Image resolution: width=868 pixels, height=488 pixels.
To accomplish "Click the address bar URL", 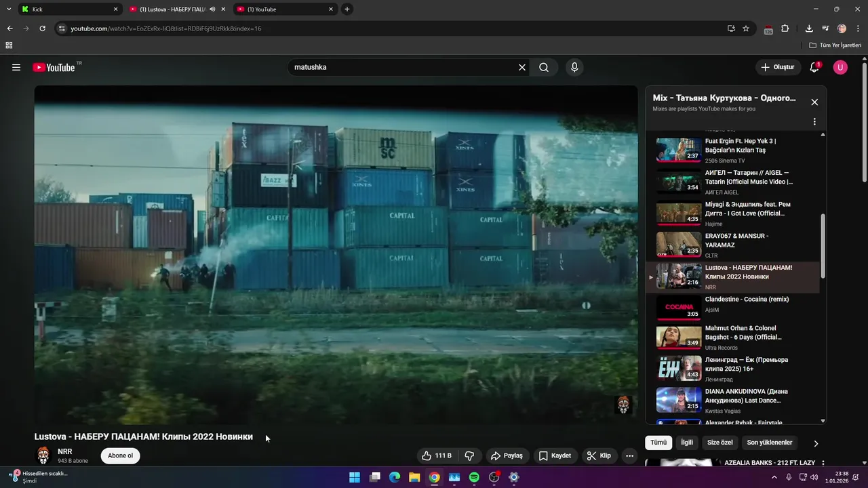I will (x=166, y=28).
